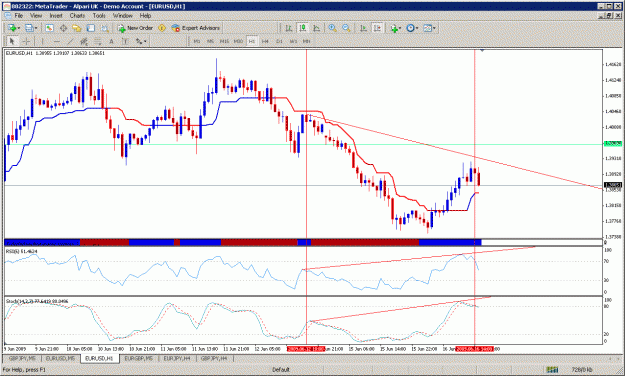Viewport: 625px width, 376px height.
Task: Switch chart to Bar Chart type
Action: (x=289, y=28)
